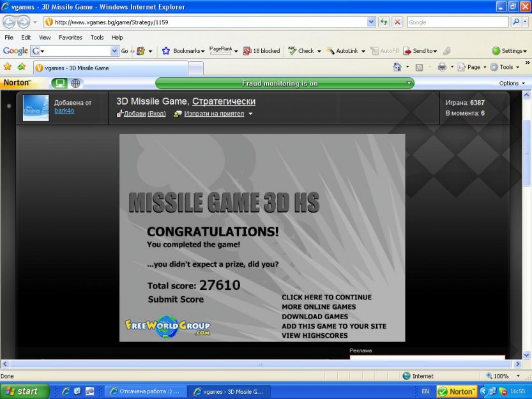This screenshot has width=532, height=399.
Task: Click the Refresh page icon
Action: pyautogui.click(x=384, y=22)
